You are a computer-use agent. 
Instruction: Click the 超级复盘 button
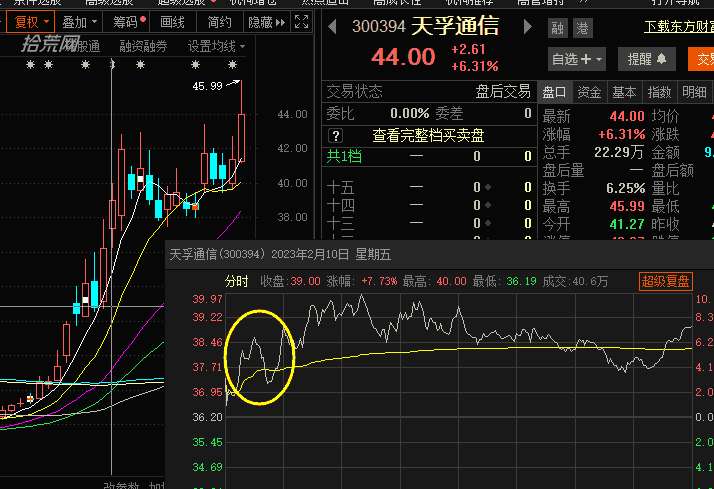tap(666, 281)
